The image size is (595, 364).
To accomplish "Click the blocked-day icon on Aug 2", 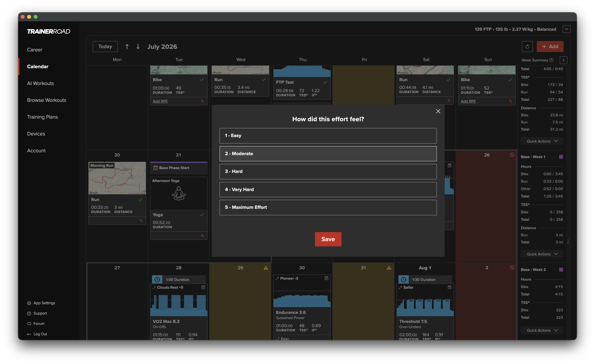I will tap(512, 268).
